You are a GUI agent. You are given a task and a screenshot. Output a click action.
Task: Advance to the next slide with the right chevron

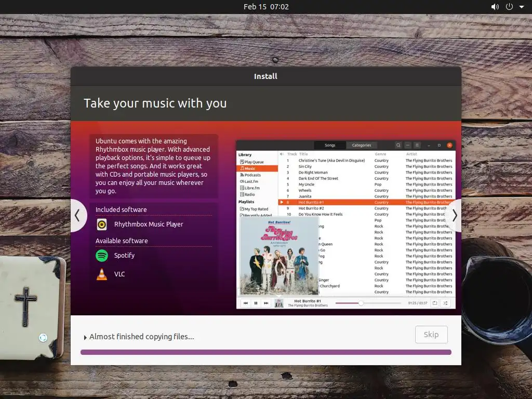[x=454, y=216]
